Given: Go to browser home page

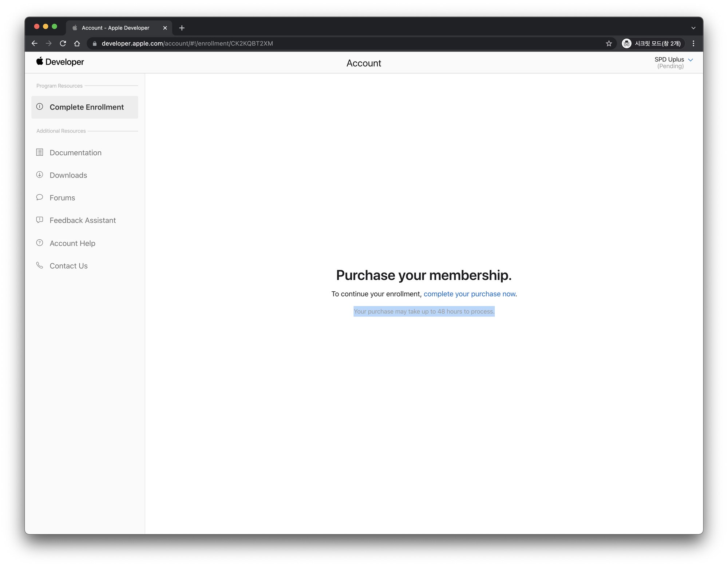Looking at the screenshot, I should point(77,44).
